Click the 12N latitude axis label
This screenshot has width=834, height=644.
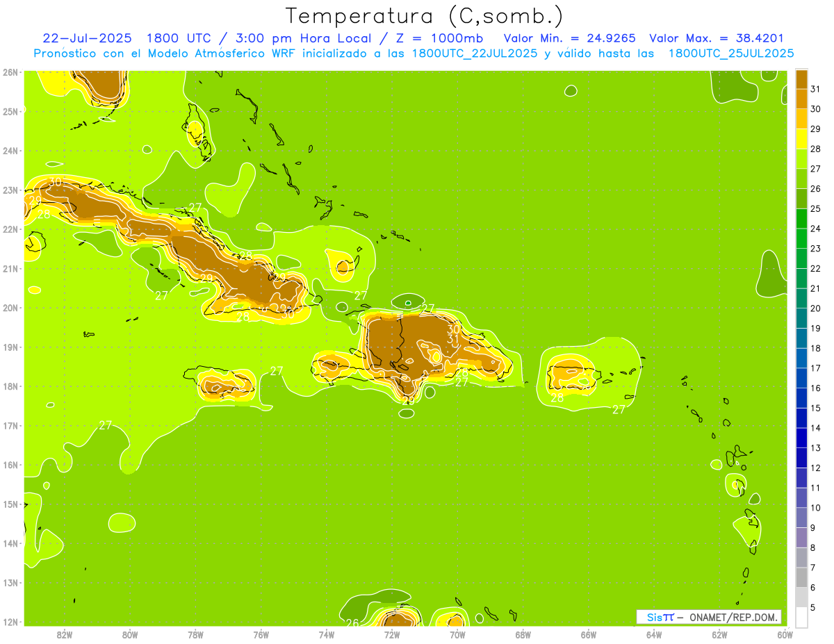tap(10, 621)
